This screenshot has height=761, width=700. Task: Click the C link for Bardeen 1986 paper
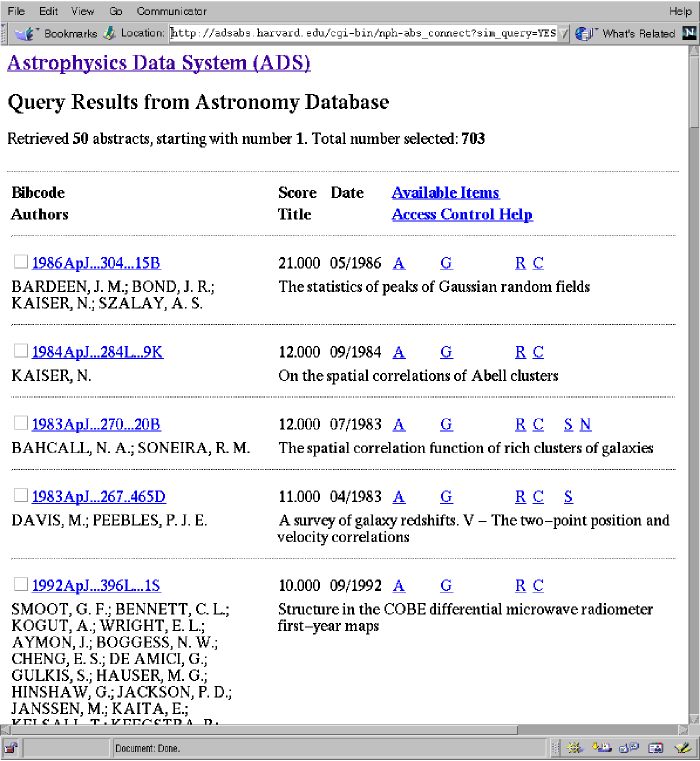(538, 263)
